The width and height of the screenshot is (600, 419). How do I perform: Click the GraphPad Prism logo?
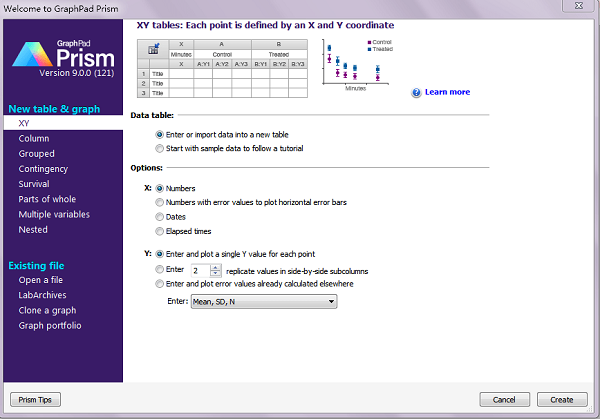(64, 54)
